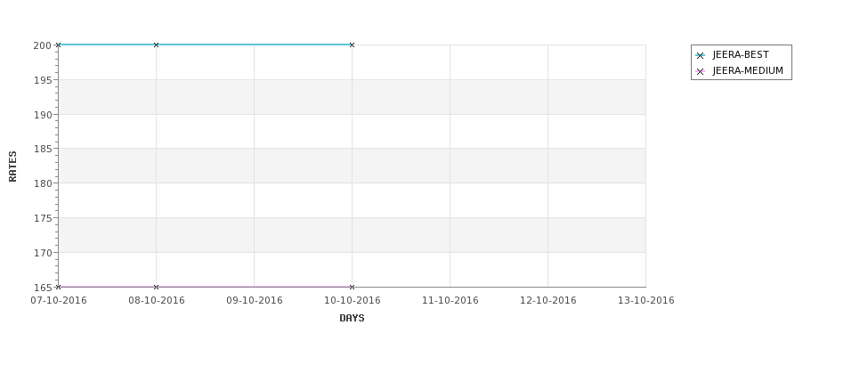The width and height of the screenshot is (868, 382).
Task: Click the 12-10-2016 x-axis label
Action: pyautogui.click(x=548, y=300)
